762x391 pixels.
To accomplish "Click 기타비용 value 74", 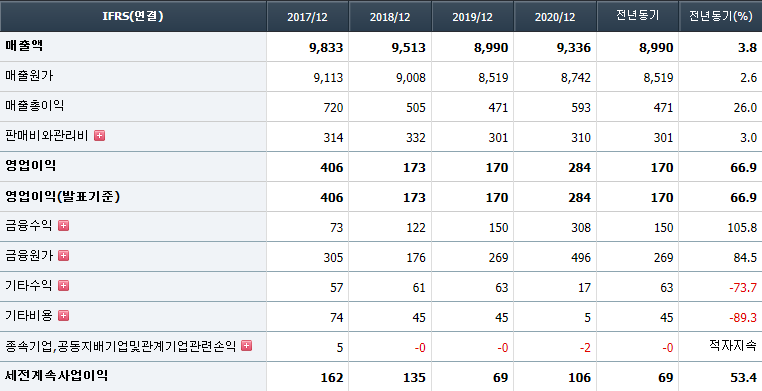I will point(337,318).
